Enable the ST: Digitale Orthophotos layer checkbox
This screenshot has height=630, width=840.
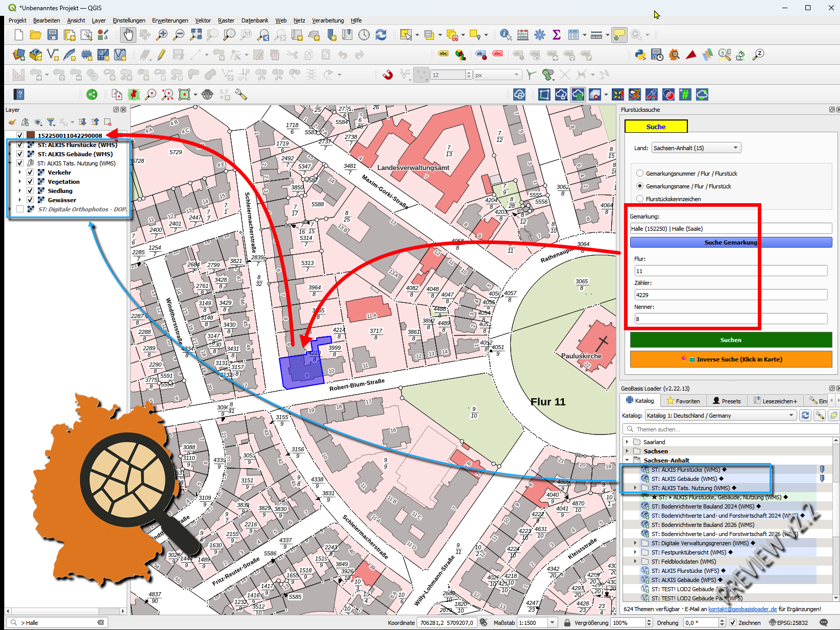20,209
